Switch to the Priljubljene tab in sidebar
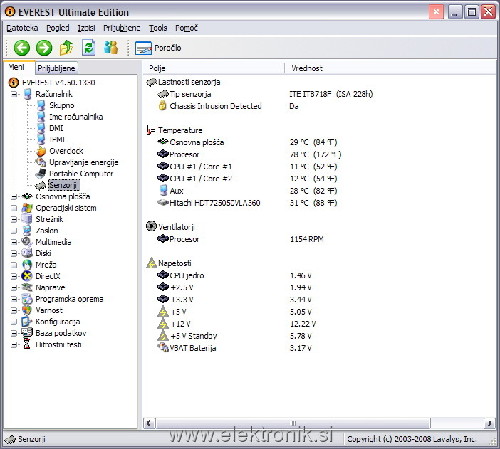This screenshot has height=449, width=500. click(x=56, y=68)
